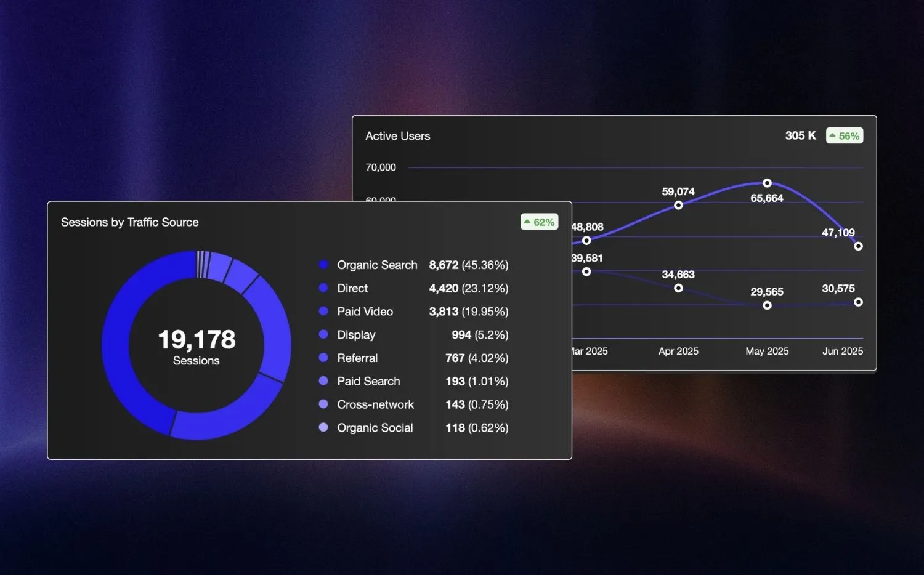
Task: Click the 65,664 data point marker
Action: (767, 183)
